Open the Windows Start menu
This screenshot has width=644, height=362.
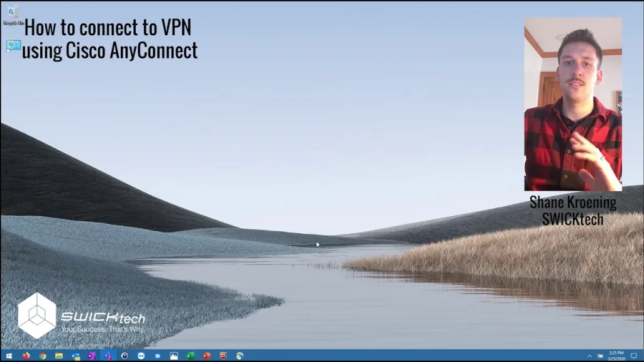(x=9, y=356)
